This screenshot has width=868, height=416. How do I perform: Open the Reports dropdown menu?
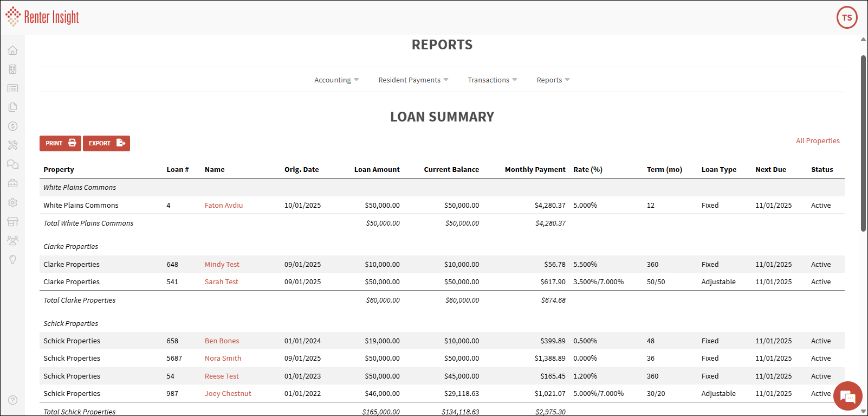(x=553, y=80)
